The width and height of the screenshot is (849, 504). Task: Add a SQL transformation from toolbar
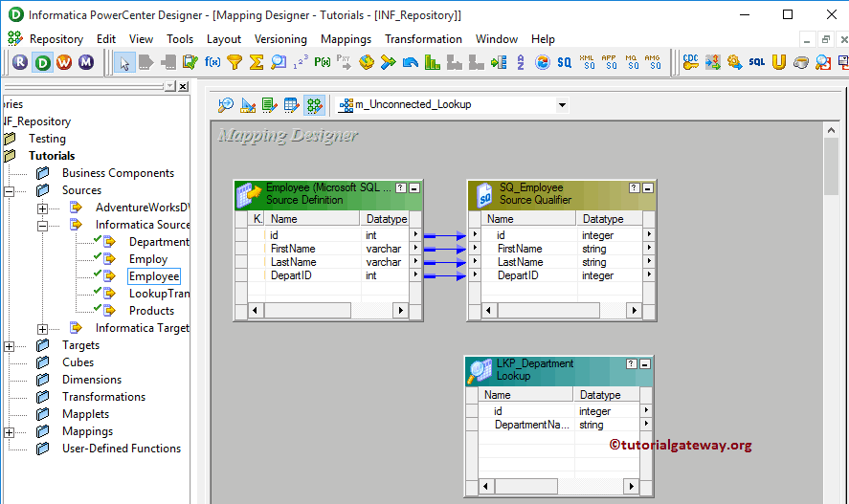pos(756,62)
